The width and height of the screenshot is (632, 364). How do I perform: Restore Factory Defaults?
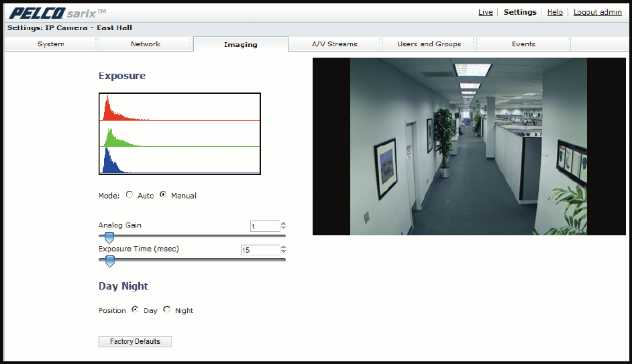[135, 341]
